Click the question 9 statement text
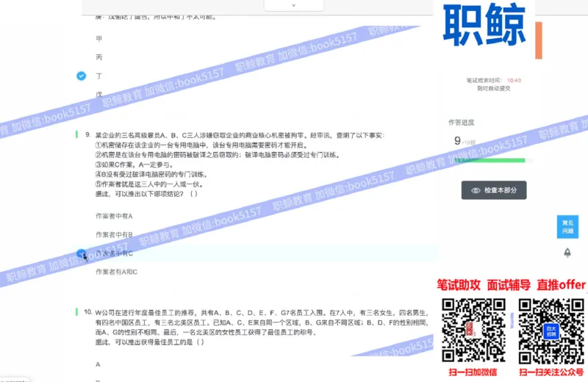Screen dimensions: 588x382 click(x=240, y=165)
